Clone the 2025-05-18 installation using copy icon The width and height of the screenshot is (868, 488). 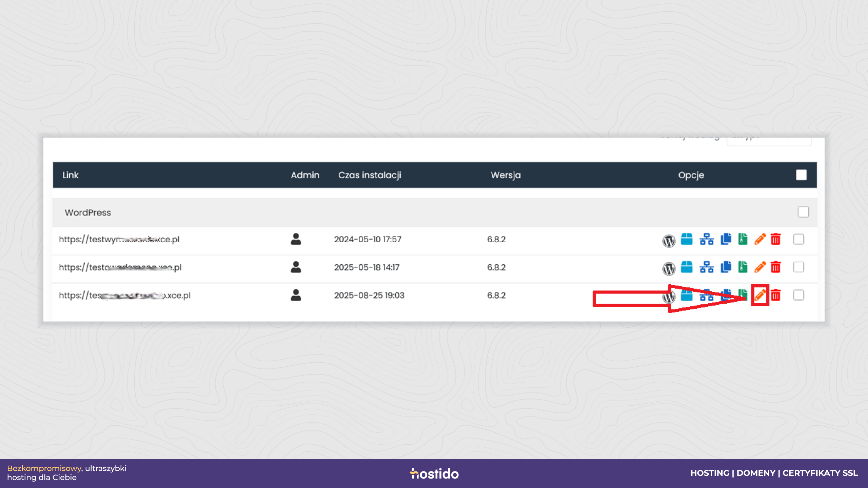(726, 267)
